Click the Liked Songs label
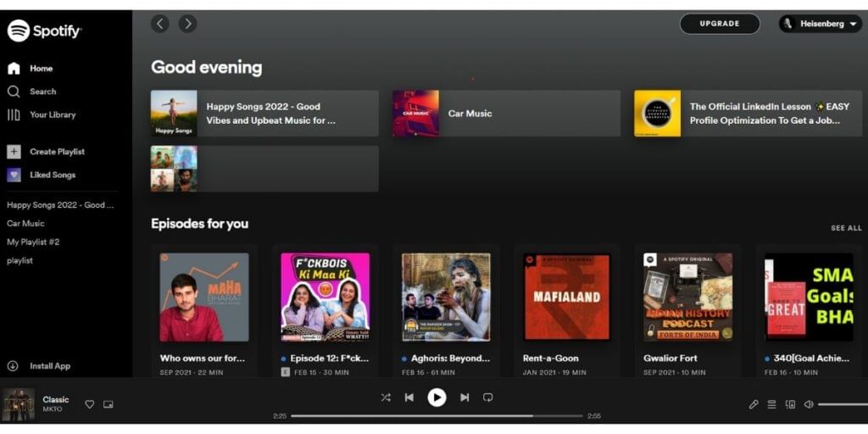 (x=53, y=175)
